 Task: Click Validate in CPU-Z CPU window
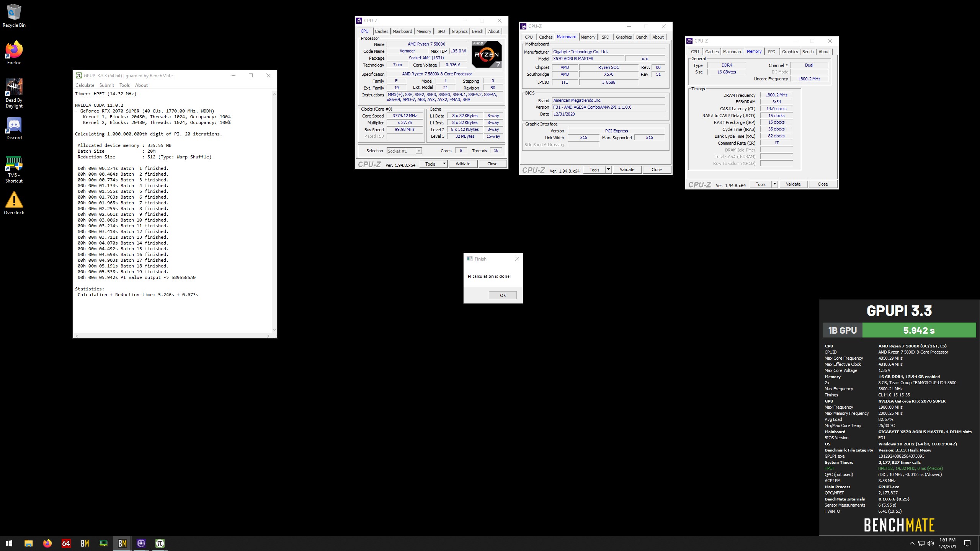(463, 164)
